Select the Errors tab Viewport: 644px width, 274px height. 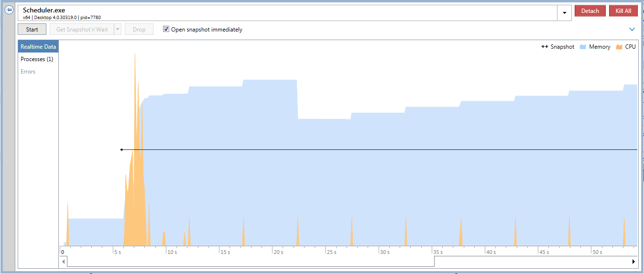(28, 72)
